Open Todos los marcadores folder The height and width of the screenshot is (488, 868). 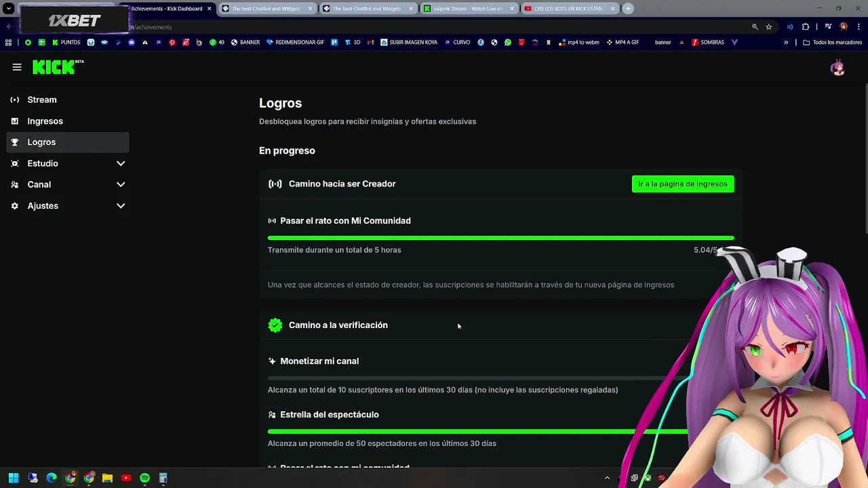pos(832,42)
